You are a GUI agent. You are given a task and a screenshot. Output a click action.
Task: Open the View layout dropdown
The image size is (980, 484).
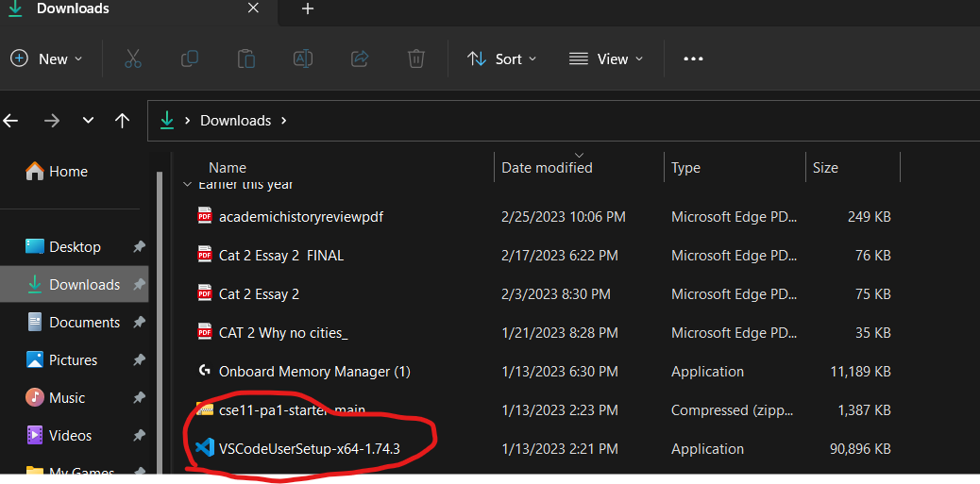click(606, 58)
